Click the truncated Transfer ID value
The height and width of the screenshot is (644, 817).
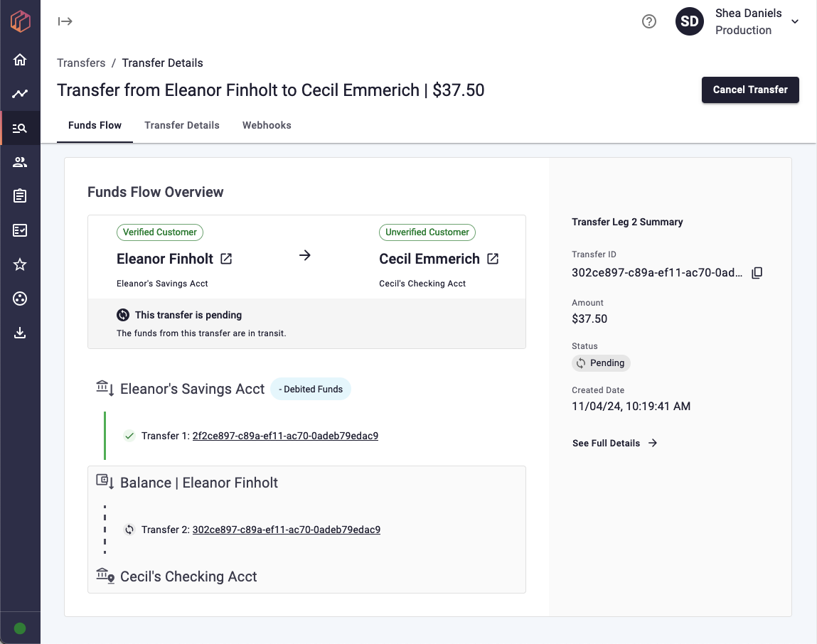(657, 272)
